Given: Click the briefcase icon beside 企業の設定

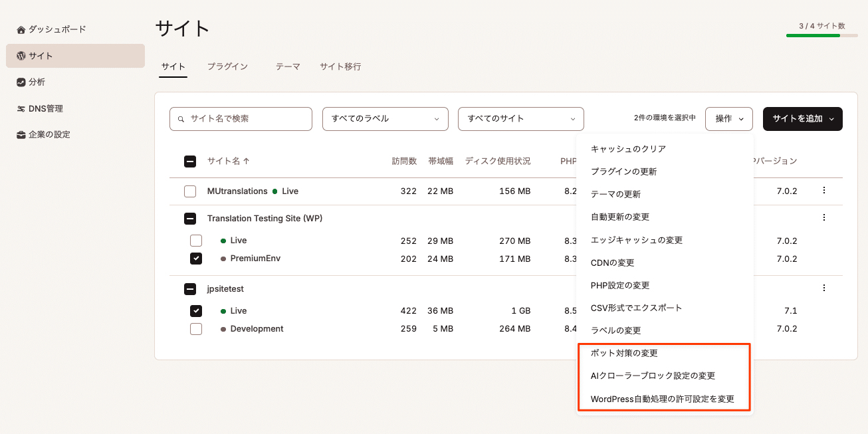Looking at the screenshot, I should [x=21, y=134].
